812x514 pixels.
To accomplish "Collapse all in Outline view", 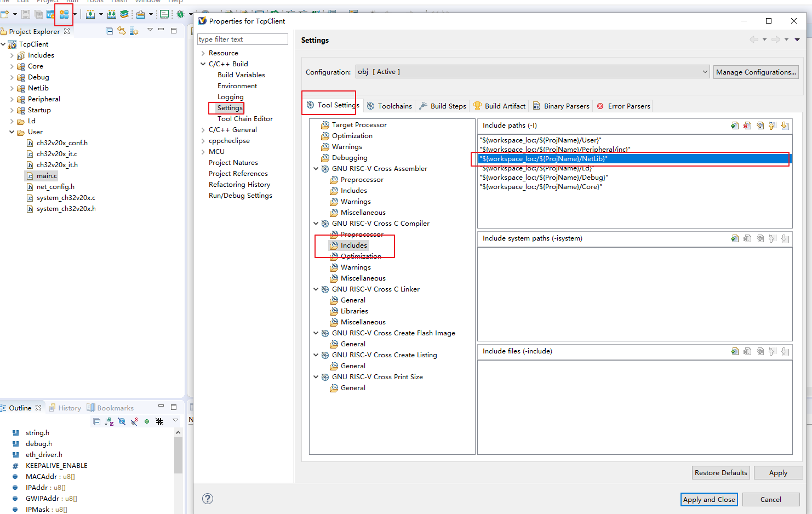I will 97,421.
